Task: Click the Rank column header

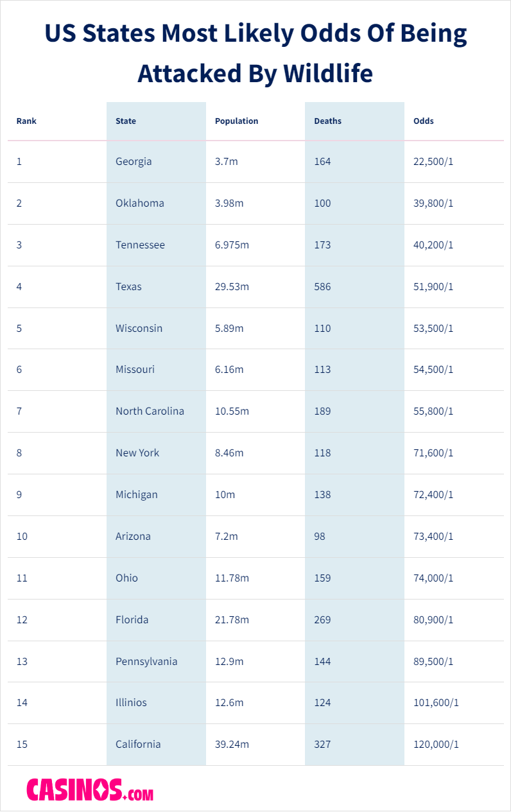Action: pos(26,121)
